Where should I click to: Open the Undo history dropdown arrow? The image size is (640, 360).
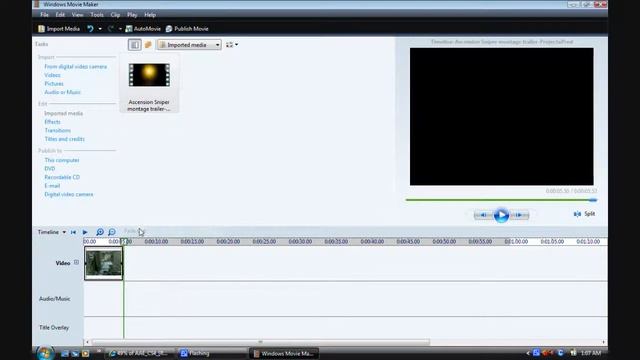100,29
